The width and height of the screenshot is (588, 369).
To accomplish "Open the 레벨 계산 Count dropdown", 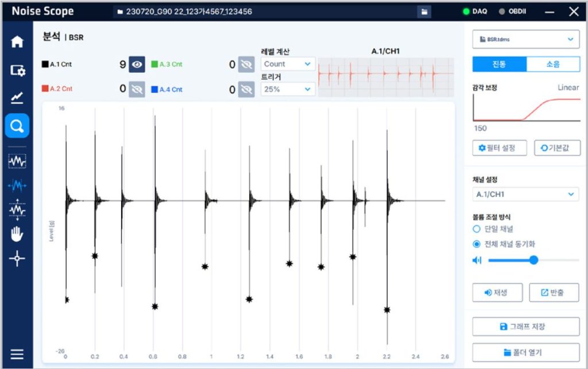I will pyautogui.click(x=288, y=64).
